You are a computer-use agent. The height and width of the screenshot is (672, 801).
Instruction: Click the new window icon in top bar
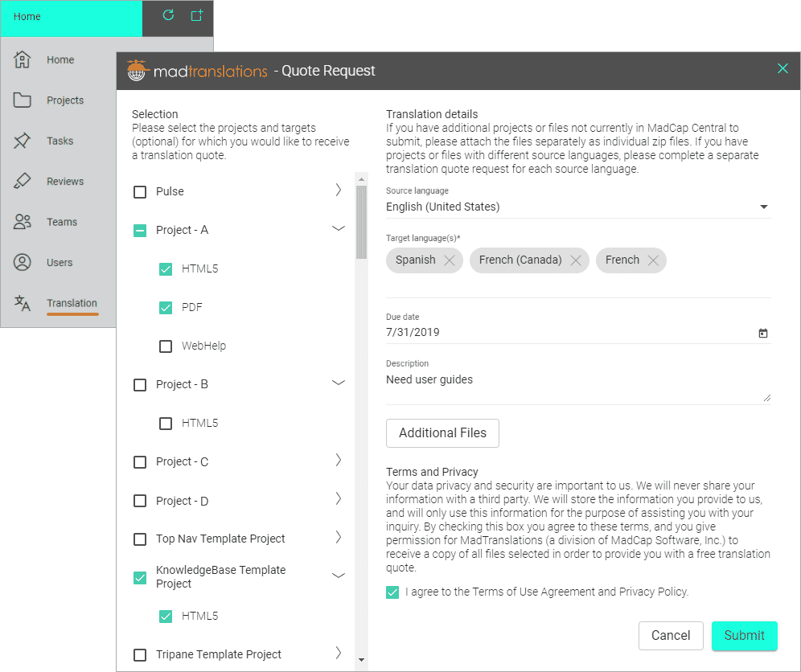tap(197, 15)
